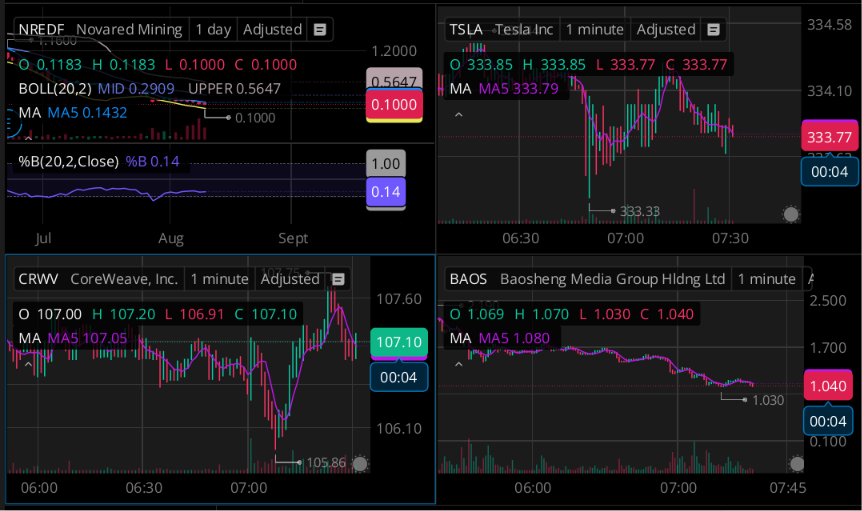Screen dimensions: 862x511
Task: Click BAOS low marker 1.030
Action: (768, 400)
